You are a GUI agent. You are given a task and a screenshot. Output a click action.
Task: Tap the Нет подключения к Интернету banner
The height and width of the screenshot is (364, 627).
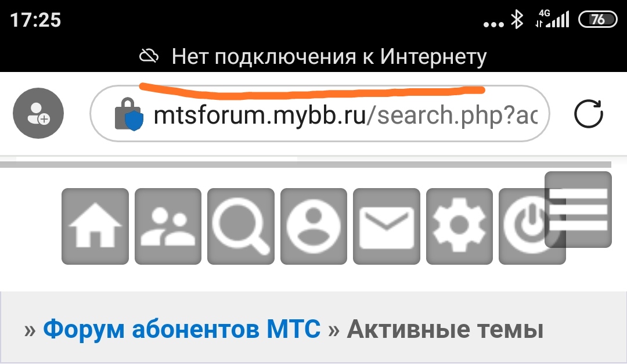(313, 56)
